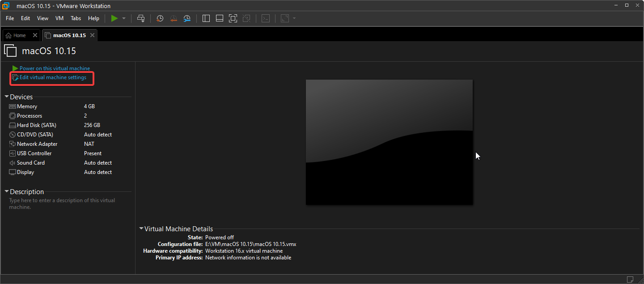
Task: Click the stretch guest display icon
Action: (x=285, y=18)
